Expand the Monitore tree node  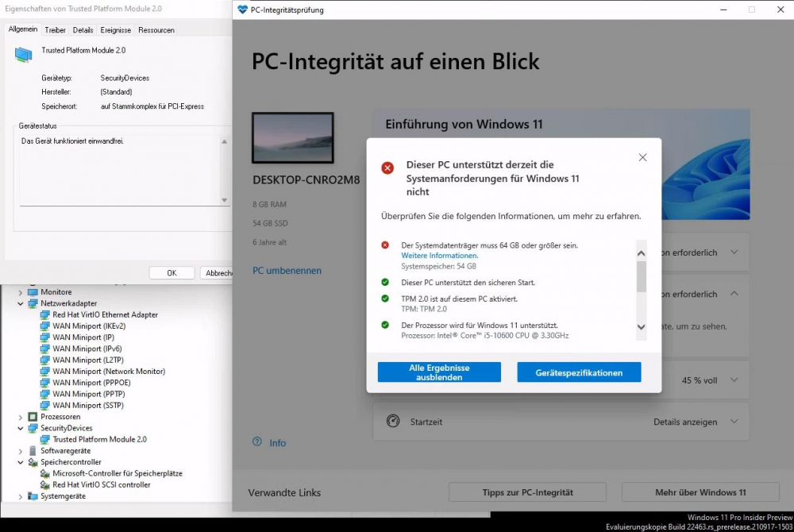[21, 292]
